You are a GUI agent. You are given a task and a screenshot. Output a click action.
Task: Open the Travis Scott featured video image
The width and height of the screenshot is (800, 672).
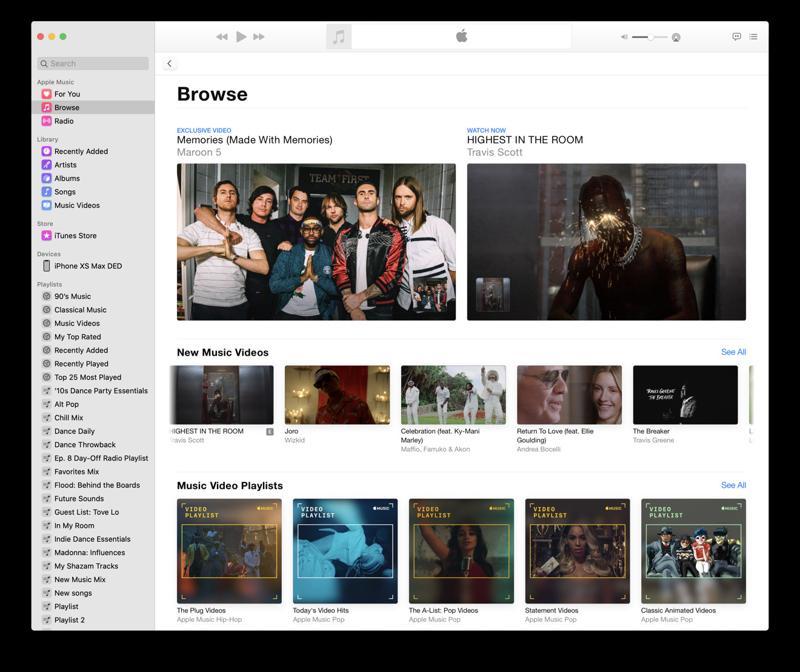click(x=606, y=242)
